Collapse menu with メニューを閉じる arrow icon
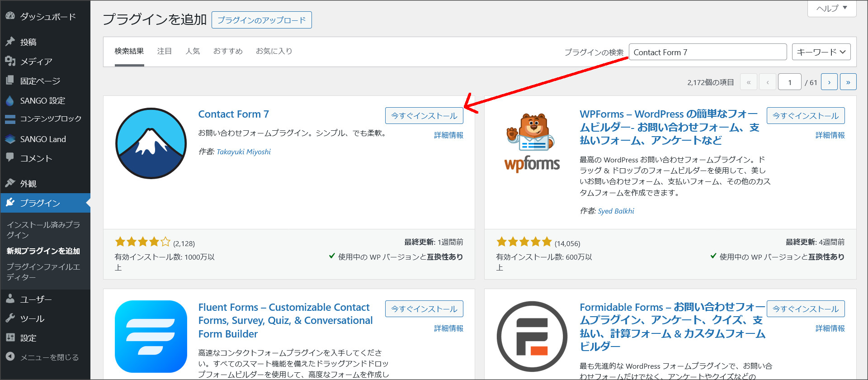This screenshot has height=380, width=868. click(x=10, y=356)
